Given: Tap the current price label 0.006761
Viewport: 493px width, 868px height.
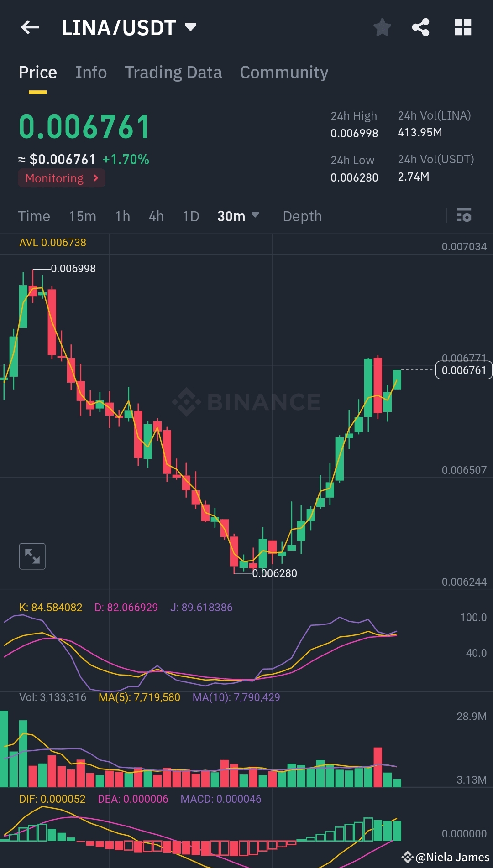Looking at the screenshot, I should pyautogui.click(x=464, y=370).
